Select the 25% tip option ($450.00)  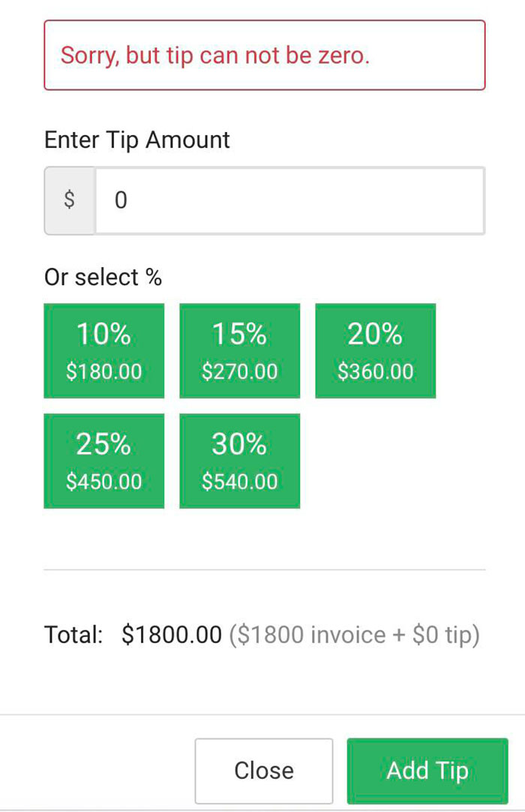click(103, 460)
